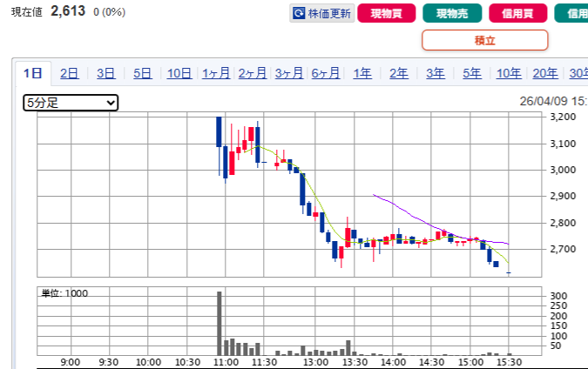Switch to the 1年 tab
This screenshot has height=369, width=588.
tap(362, 73)
